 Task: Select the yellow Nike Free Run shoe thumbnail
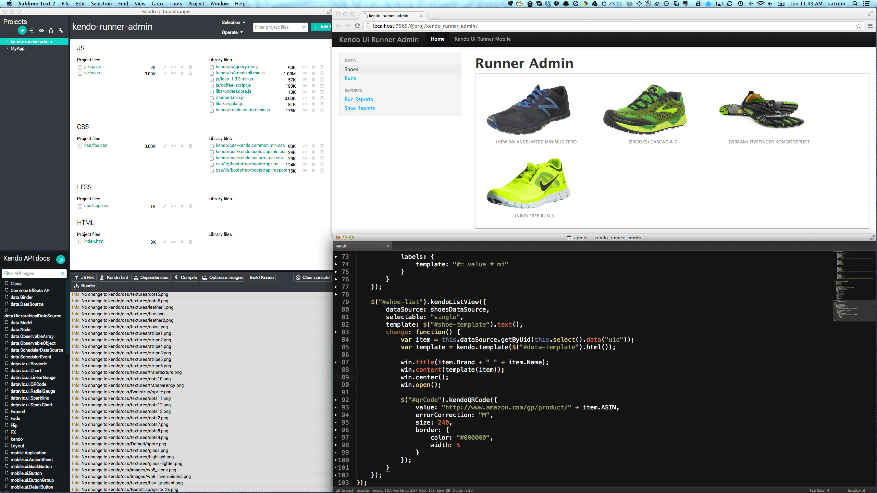529,183
